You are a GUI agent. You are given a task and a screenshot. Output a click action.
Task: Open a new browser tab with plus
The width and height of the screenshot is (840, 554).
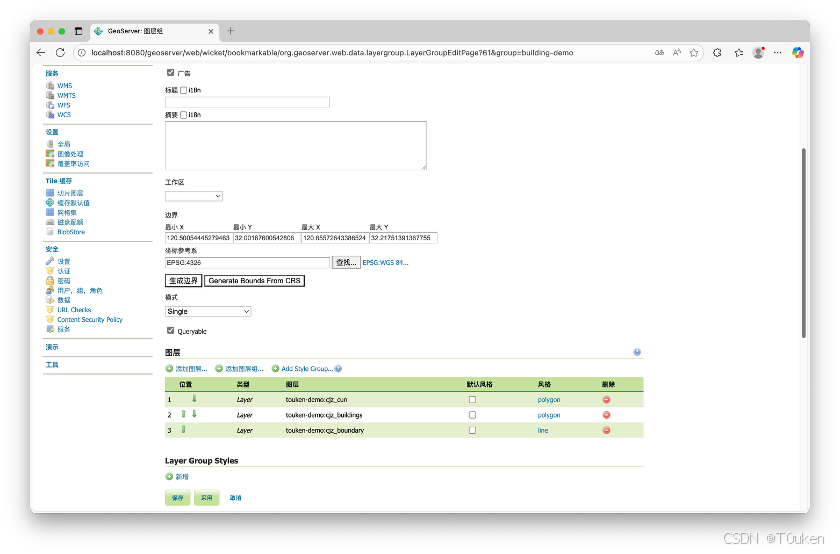[x=230, y=31]
